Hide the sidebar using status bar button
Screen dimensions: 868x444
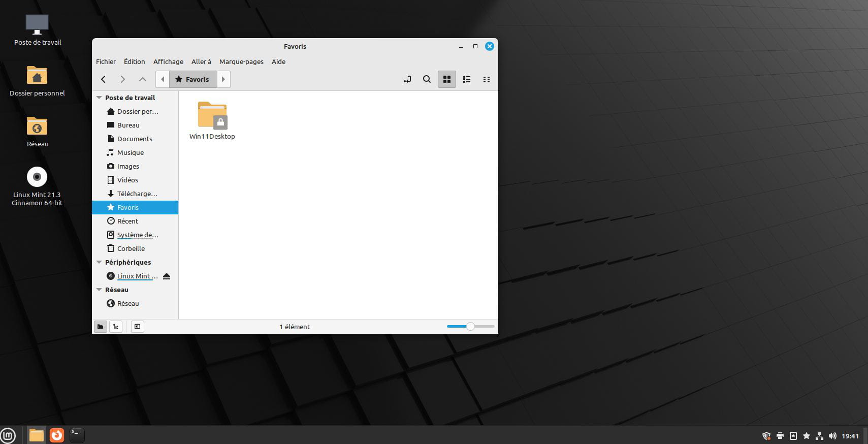pos(137,327)
